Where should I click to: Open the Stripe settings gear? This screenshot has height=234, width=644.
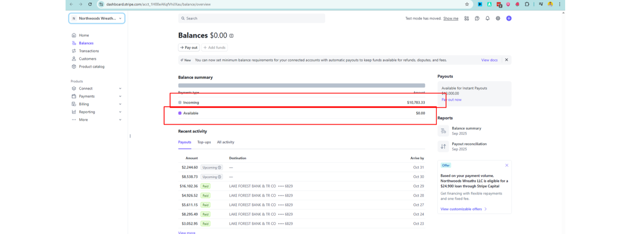[498, 18]
